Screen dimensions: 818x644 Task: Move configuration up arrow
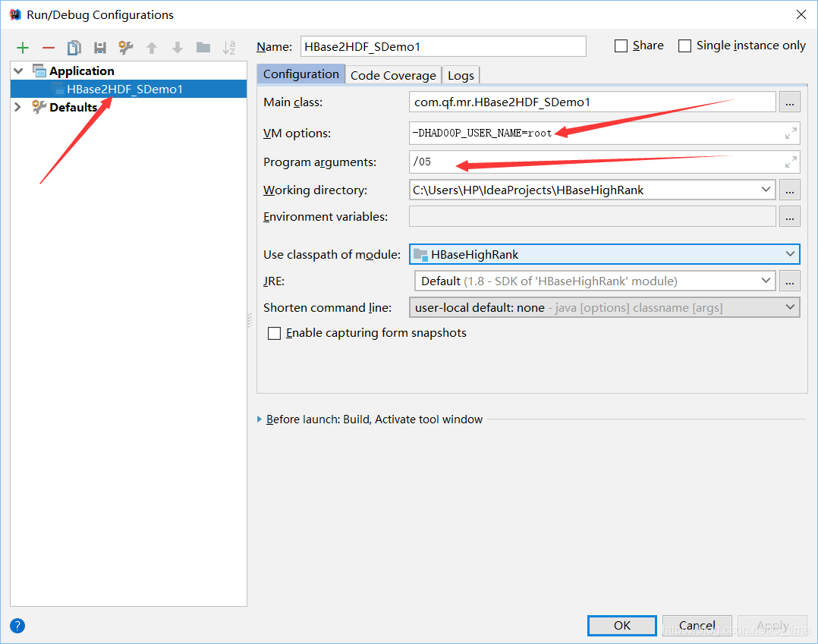pos(152,48)
